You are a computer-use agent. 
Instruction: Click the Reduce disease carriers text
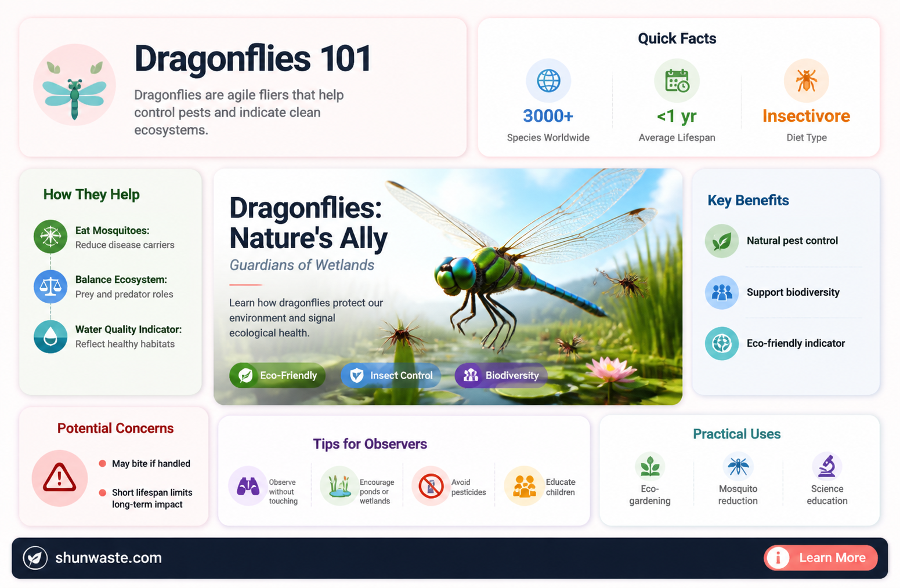125,245
